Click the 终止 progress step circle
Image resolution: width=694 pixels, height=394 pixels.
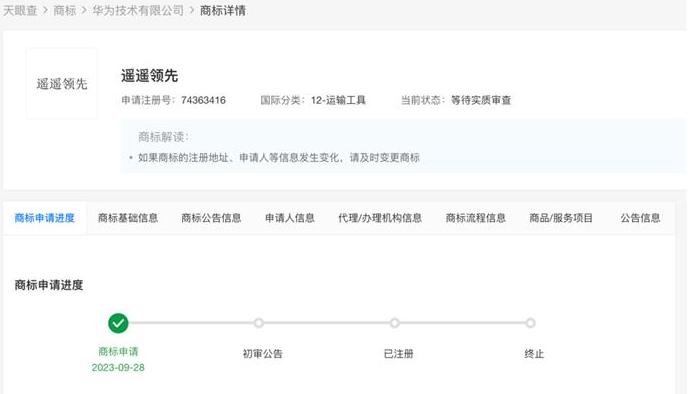(530, 323)
